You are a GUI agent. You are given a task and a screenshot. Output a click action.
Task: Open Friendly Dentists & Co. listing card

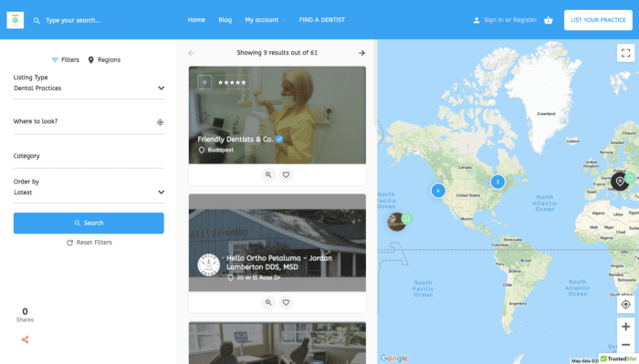point(278,115)
